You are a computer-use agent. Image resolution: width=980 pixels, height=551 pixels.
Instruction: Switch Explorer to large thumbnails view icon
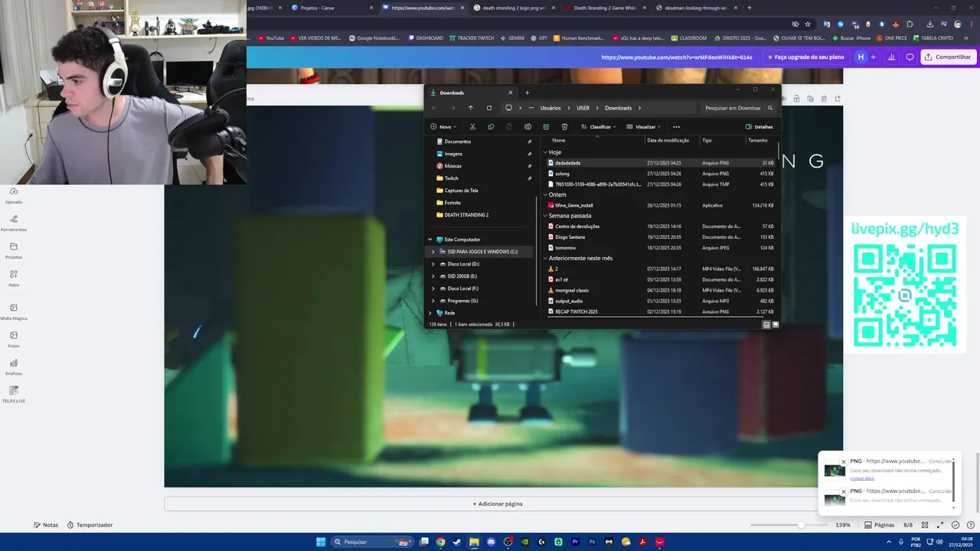coord(775,324)
